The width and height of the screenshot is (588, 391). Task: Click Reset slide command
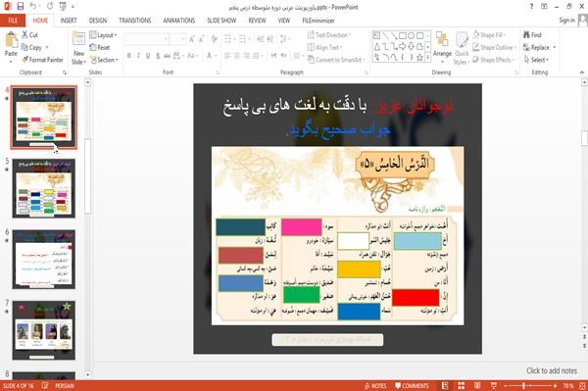[100, 47]
